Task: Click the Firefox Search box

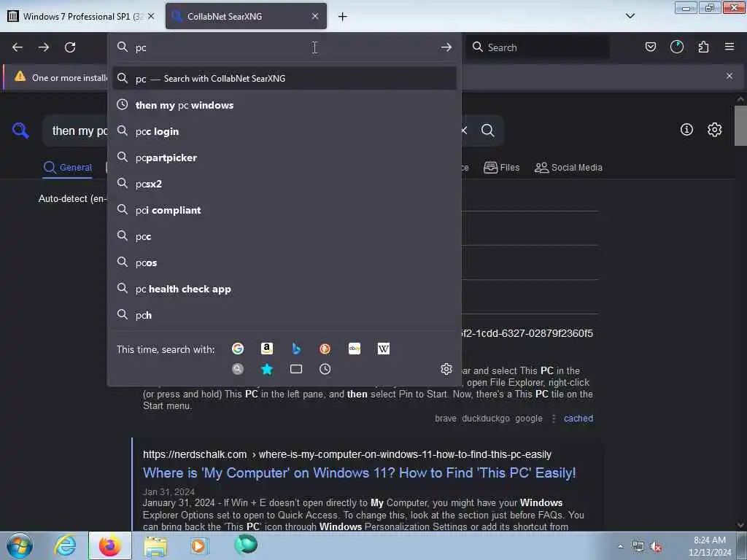Action: pyautogui.click(x=538, y=47)
